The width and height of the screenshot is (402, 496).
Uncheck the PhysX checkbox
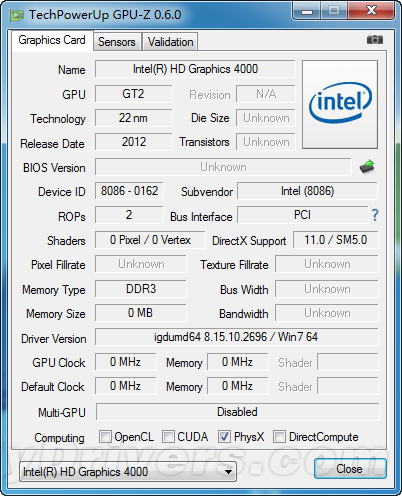[224, 436]
